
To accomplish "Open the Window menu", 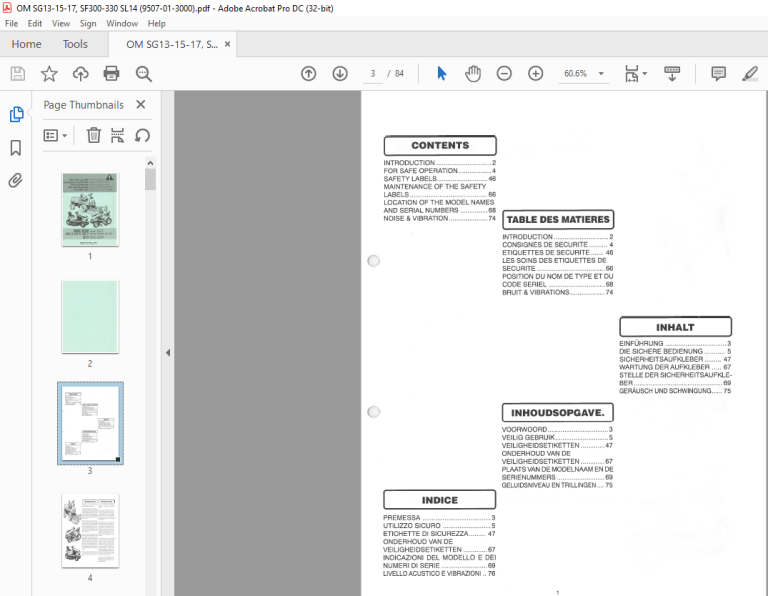I will click(122, 24).
